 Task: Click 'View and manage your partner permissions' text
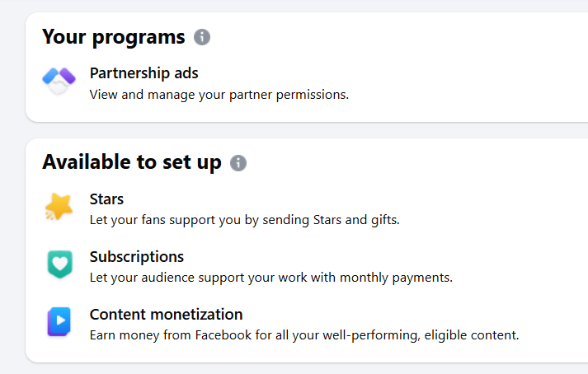coord(219,94)
